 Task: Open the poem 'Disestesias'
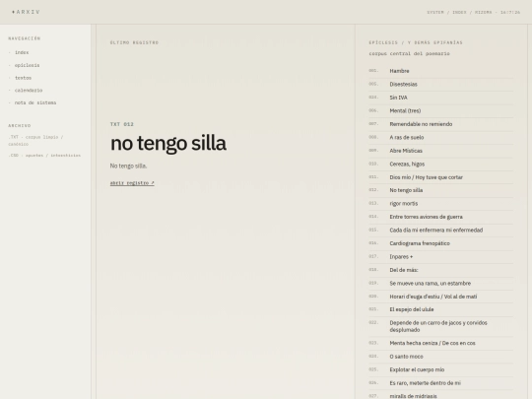coord(441,84)
